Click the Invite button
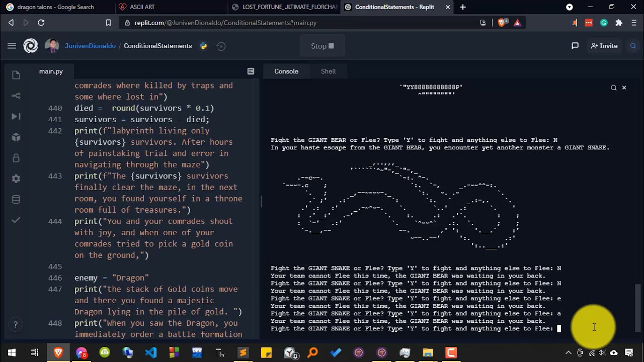Screen dimensions: 644x362 [x=604, y=46]
